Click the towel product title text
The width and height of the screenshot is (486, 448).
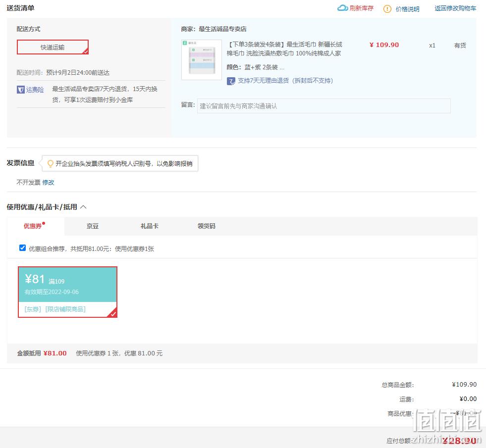(285, 49)
